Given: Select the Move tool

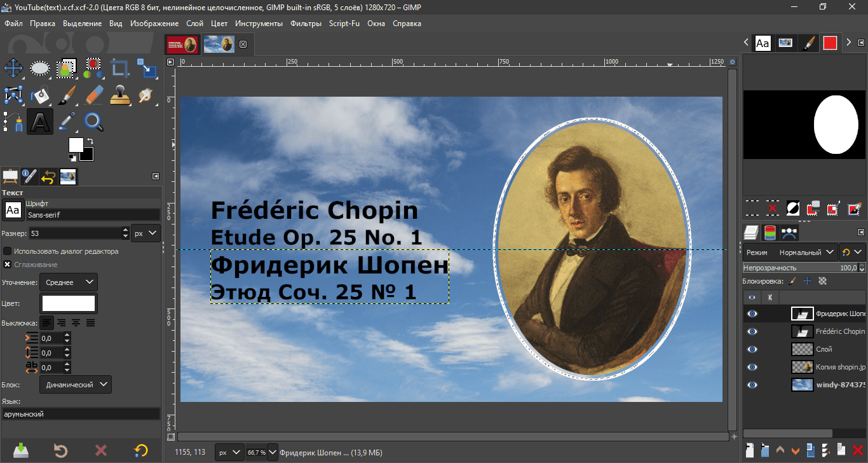Looking at the screenshot, I should point(13,68).
